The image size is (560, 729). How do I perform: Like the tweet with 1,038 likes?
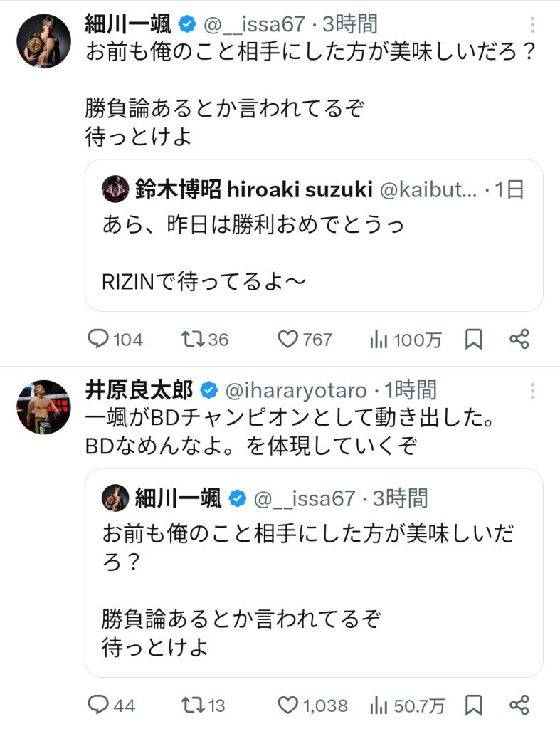pyautogui.click(x=287, y=705)
